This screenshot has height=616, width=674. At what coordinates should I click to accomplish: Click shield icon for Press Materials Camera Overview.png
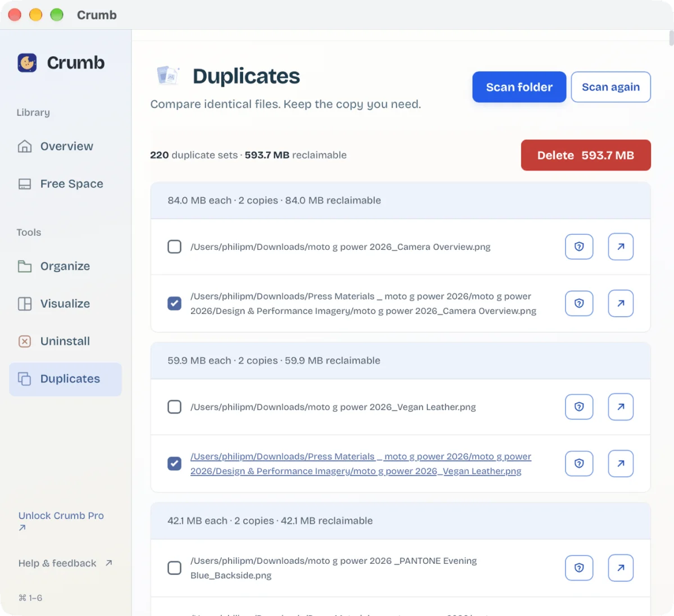(x=579, y=303)
